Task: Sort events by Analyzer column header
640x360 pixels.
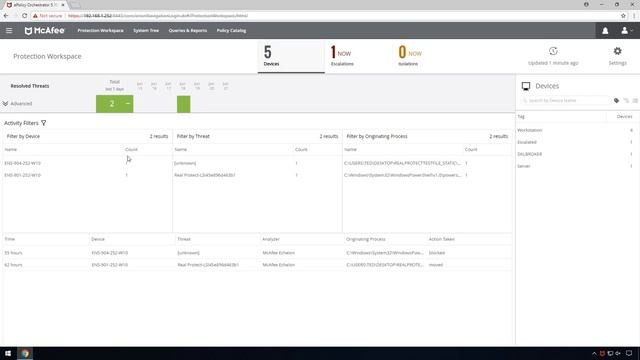Action: click(271, 239)
